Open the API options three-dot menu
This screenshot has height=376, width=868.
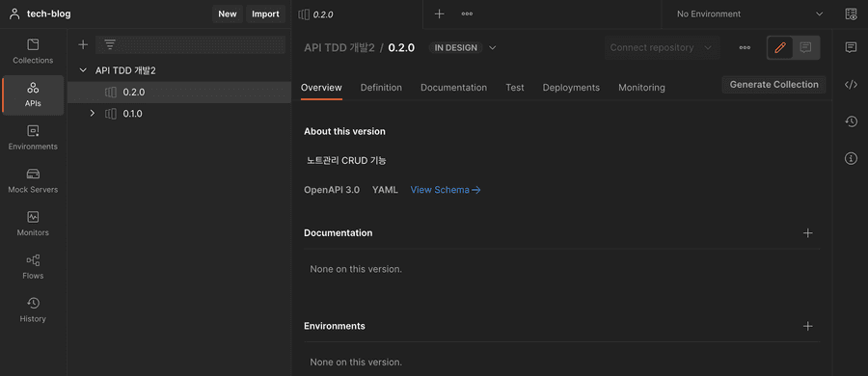coord(745,47)
